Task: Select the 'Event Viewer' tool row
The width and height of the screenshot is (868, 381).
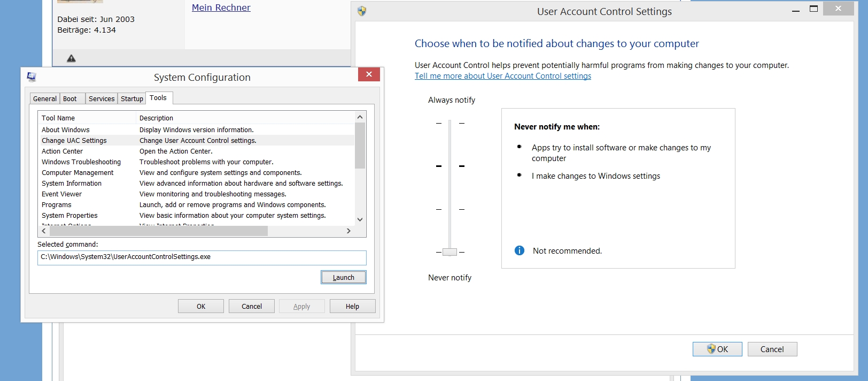Action: pos(197,194)
